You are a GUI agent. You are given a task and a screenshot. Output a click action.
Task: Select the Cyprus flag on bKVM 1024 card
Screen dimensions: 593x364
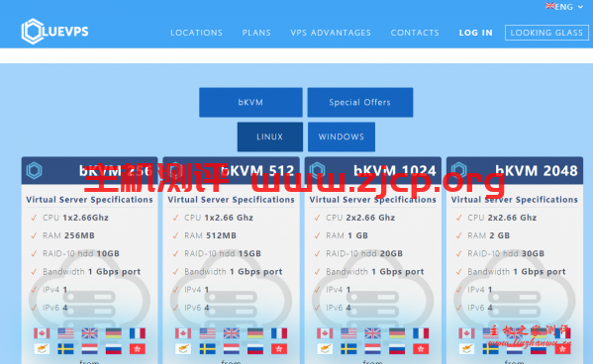(x=325, y=349)
